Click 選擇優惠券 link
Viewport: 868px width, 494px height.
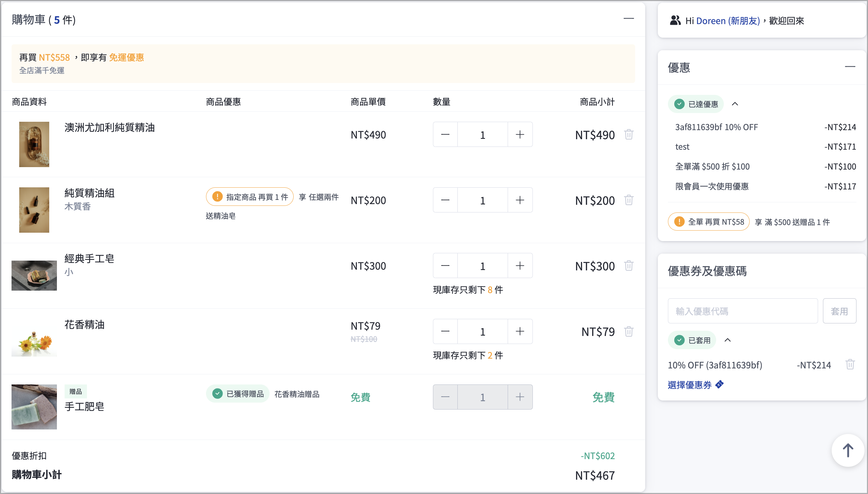click(690, 385)
